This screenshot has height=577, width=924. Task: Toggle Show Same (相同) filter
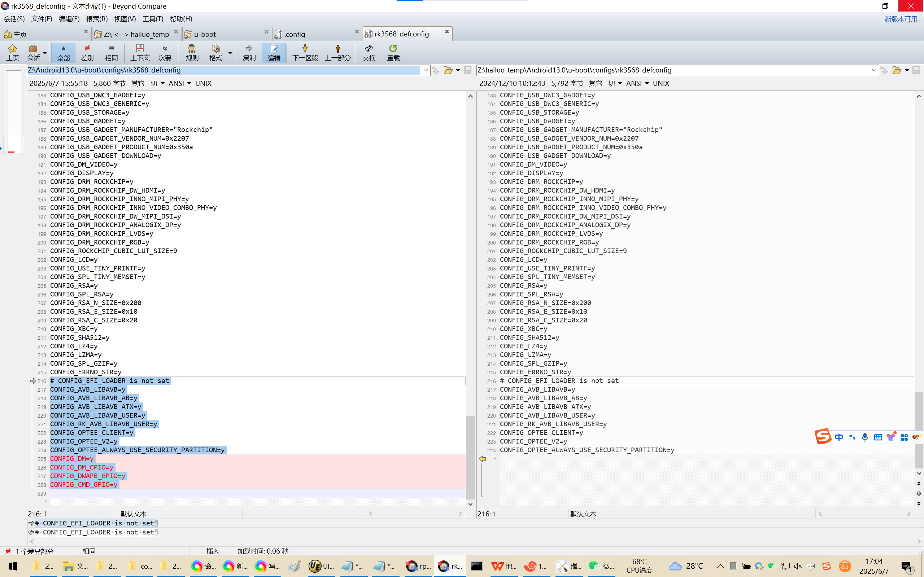pos(111,52)
